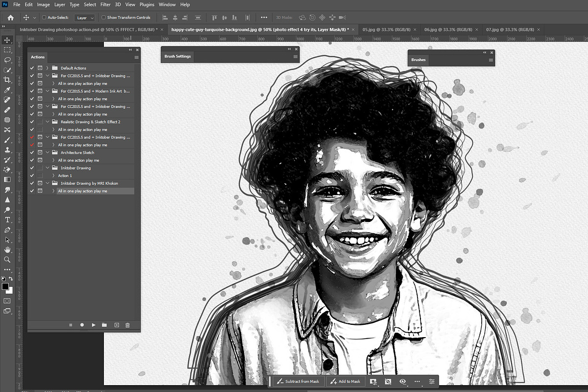Expand the Default Actions set
Image resolution: width=588 pixels, height=392 pixels.
[47, 68]
